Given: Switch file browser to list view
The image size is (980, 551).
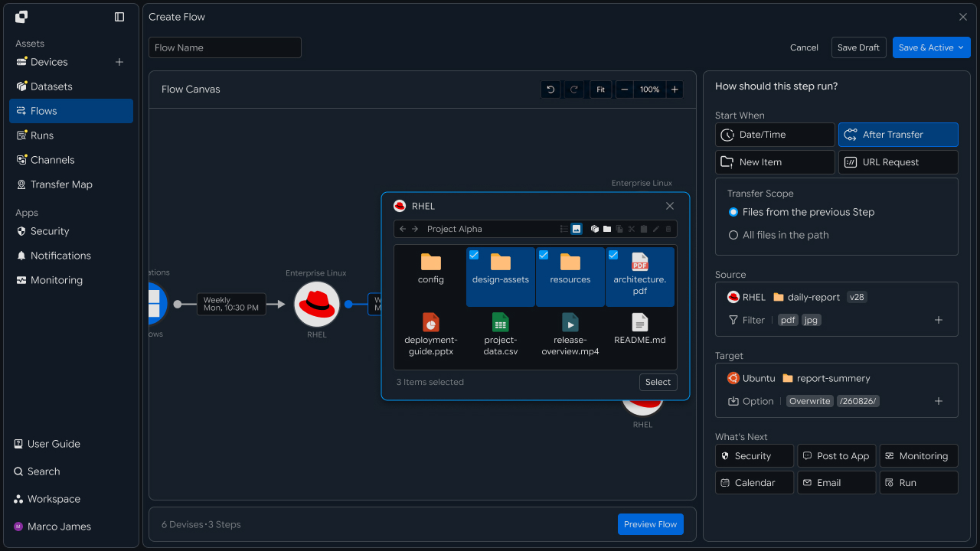Looking at the screenshot, I should click(x=564, y=229).
